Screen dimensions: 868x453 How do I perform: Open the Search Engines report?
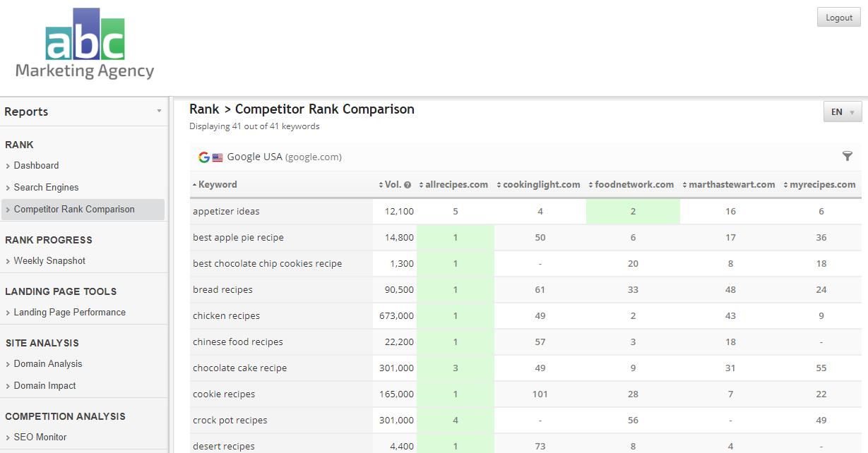pyautogui.click(x=46, y=188)
